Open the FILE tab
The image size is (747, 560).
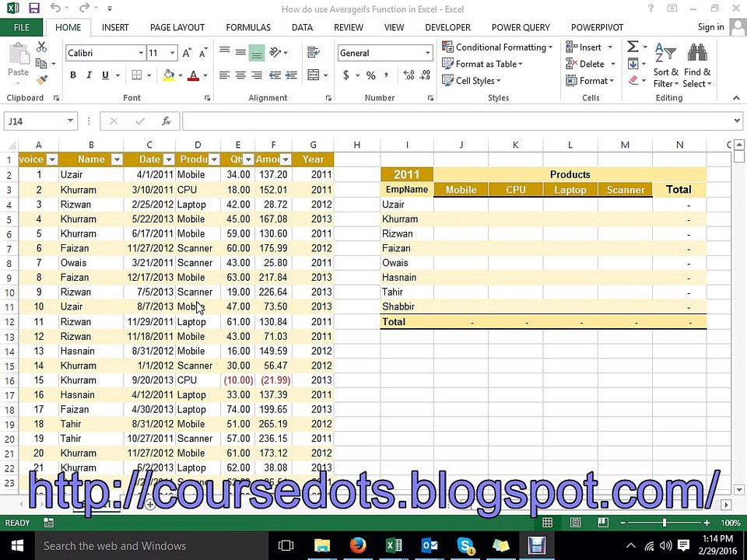point(22,28)
